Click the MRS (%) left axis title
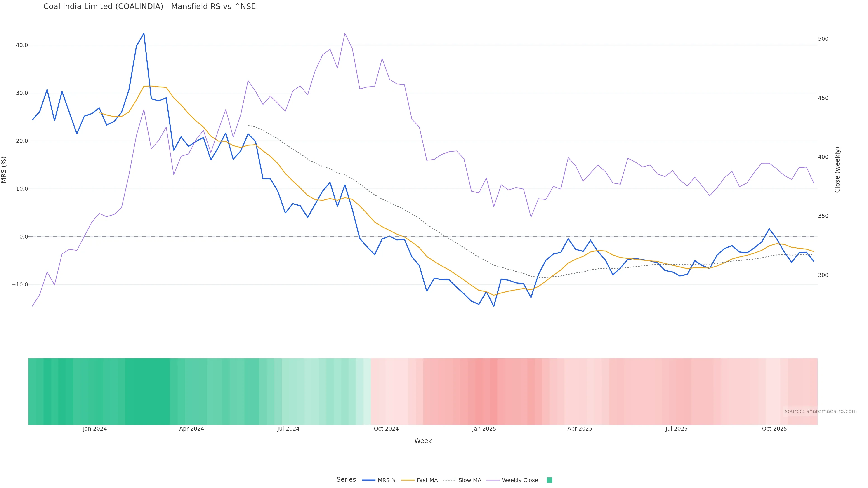The image size is (868, 488). click(4, 170)
